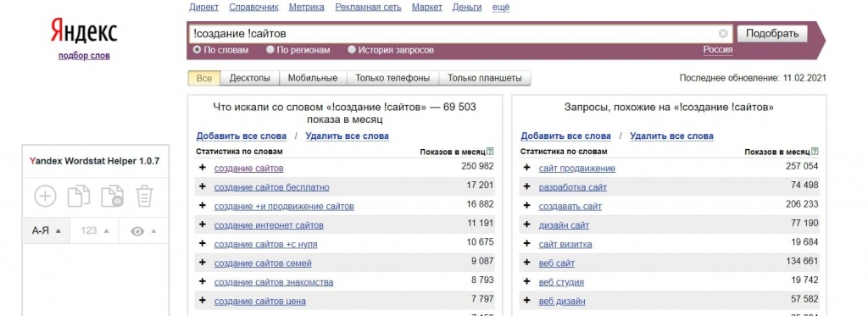
Task: Switch to the 'Только планшеты' tab
Action: tap(484, 78)
